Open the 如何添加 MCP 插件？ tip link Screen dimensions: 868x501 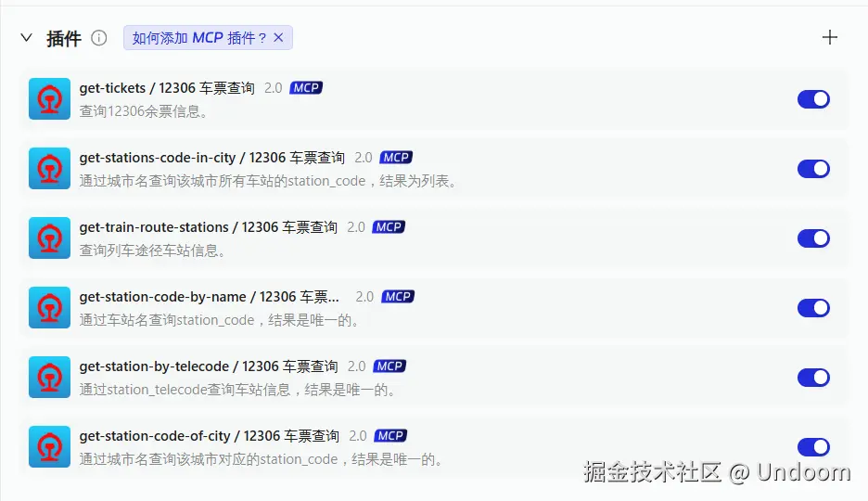coord(199,38)
